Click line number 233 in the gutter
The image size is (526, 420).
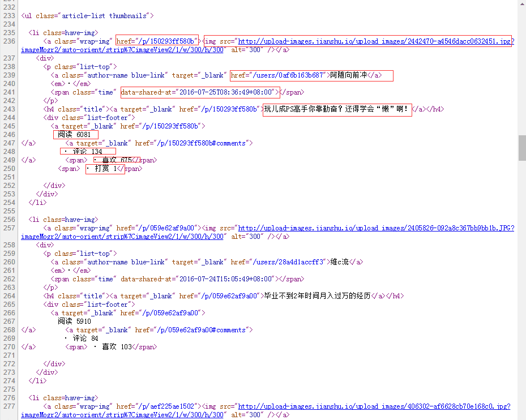[x=8, y=16]
